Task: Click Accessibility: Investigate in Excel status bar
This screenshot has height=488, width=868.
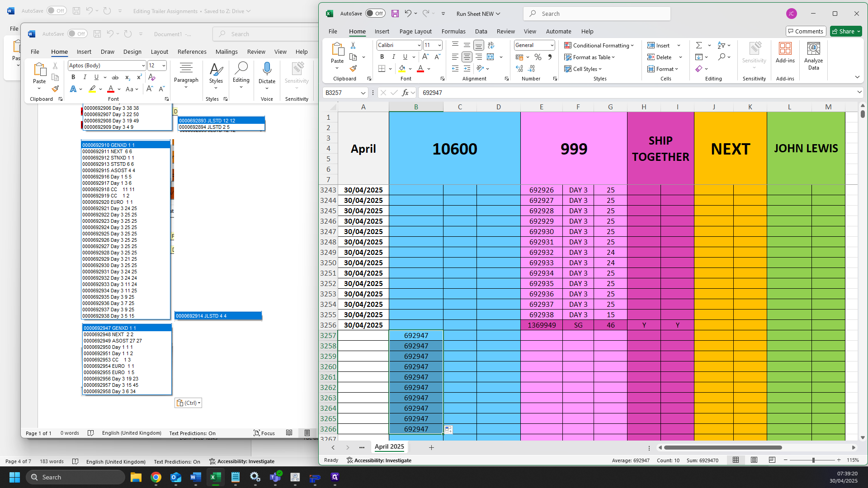Action: click(379, 460)
